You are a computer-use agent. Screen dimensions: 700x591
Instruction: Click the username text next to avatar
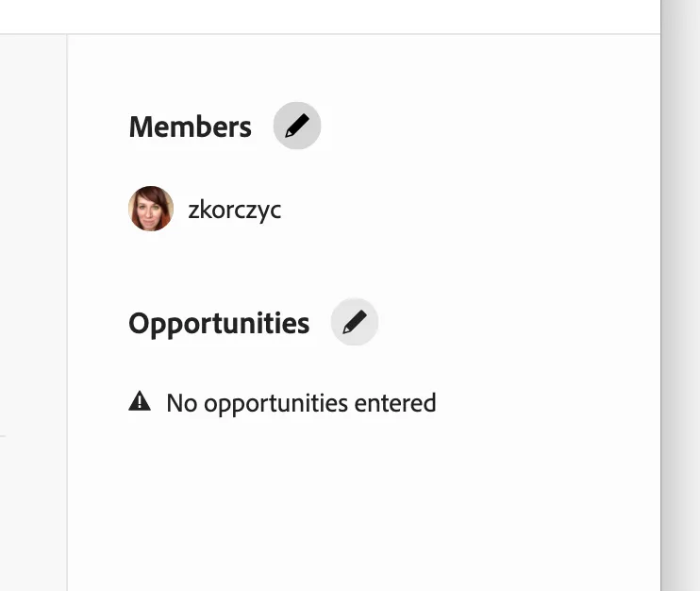[x=234, y=210]
